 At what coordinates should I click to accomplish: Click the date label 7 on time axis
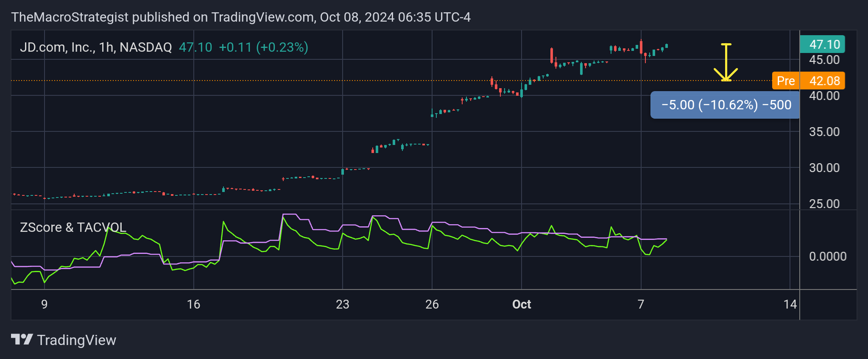point(641,304)
